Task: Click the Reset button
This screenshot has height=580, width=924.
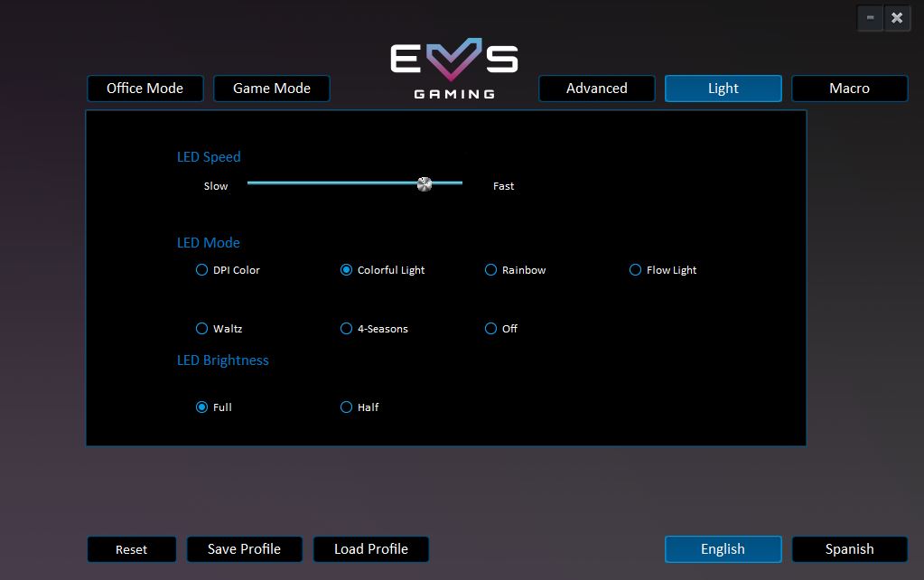Action: pyautogui.click(x=131, y=549)
